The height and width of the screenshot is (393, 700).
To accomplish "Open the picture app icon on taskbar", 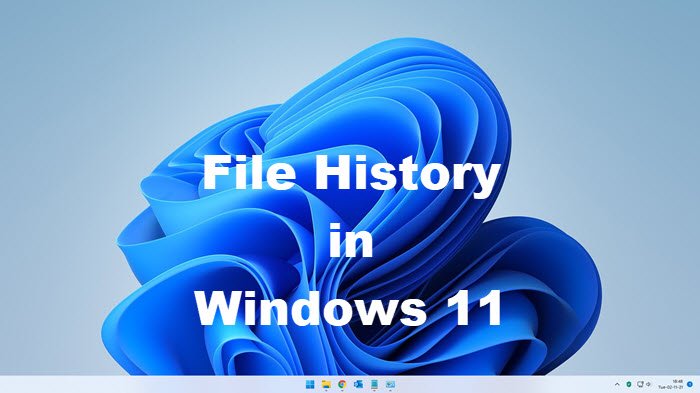I will pyautogui.click(x=390, y=384).
